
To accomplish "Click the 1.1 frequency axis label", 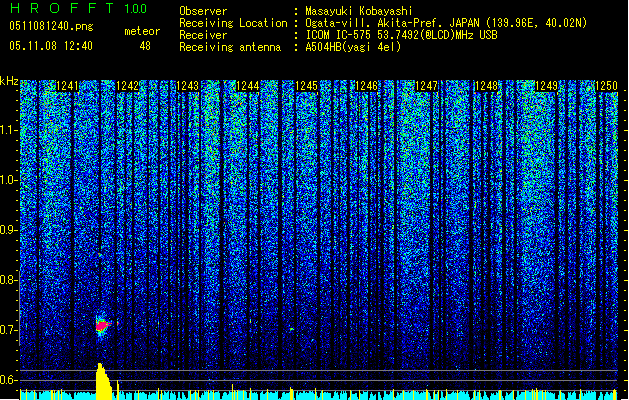I will click(8, 130).
